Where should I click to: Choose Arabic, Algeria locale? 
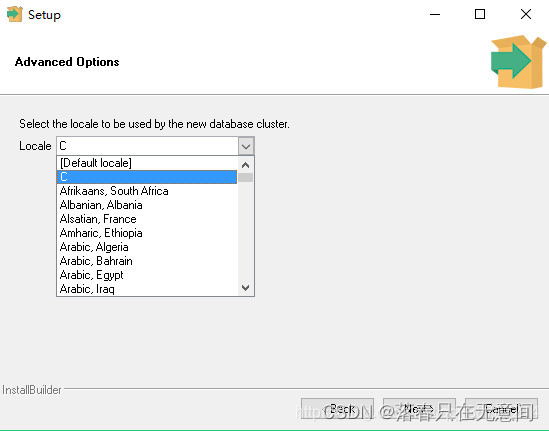[x=147, y=247]
